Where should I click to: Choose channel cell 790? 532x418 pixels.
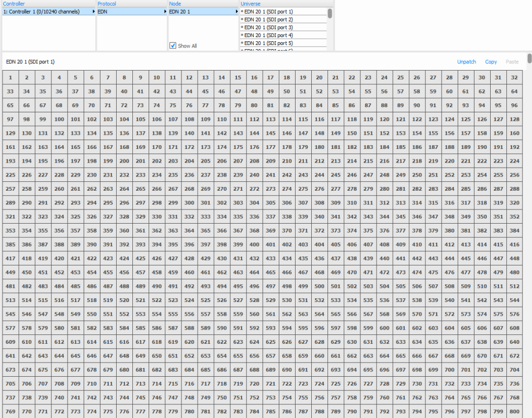352,411
